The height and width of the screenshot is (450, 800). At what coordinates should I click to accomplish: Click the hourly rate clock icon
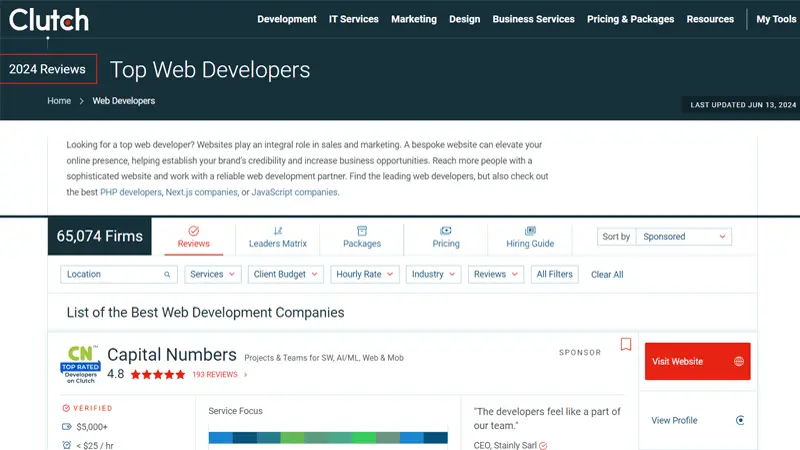(67, 445)
